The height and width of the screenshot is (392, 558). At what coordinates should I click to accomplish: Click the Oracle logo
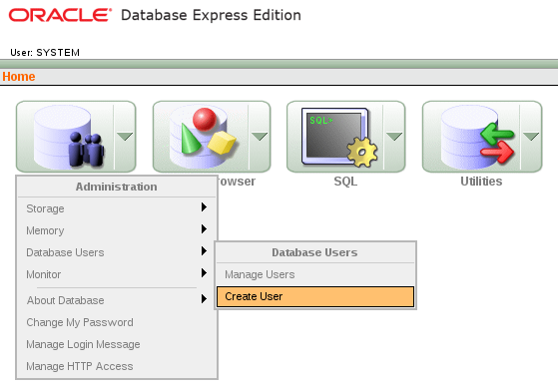pos(60,15)
